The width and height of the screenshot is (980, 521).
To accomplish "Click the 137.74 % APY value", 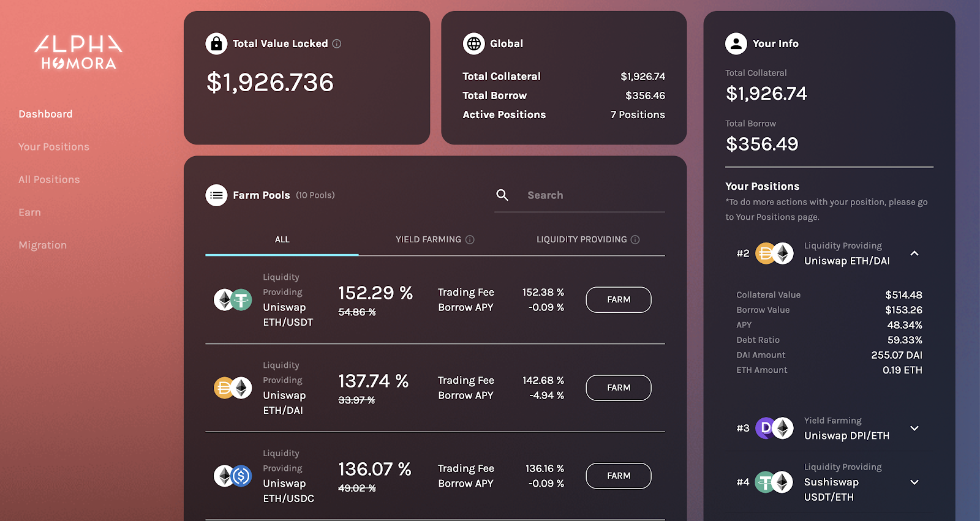I will (373, 381).
